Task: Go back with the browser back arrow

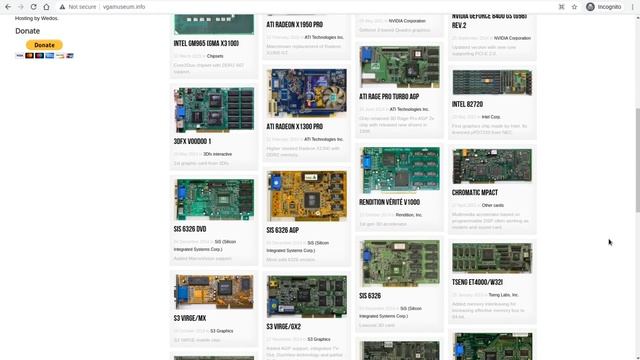Action: 8,7
